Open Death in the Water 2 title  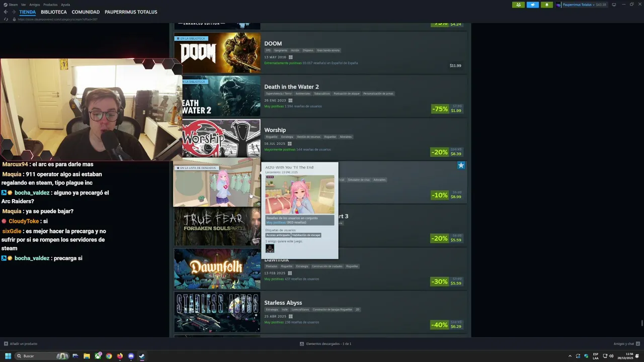click(292, 87)
